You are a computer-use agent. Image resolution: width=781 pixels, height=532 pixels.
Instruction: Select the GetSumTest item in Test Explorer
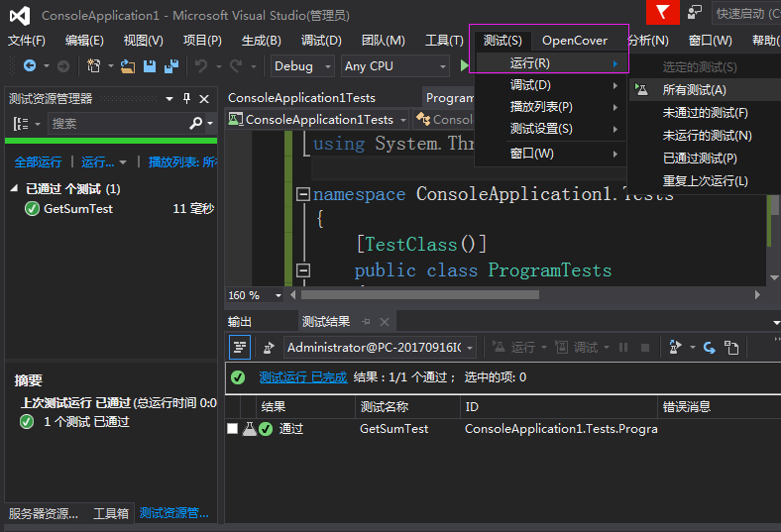78,208
